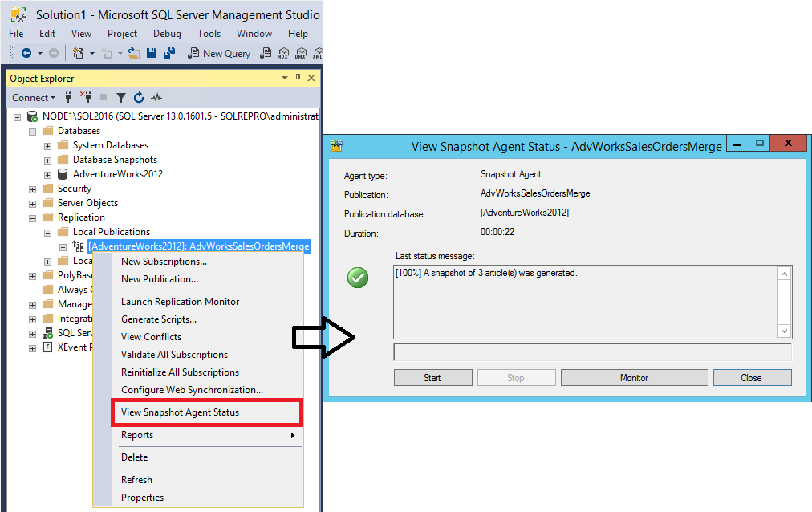Expand the System Databases node
812x512 pixels.
point(47,144)
